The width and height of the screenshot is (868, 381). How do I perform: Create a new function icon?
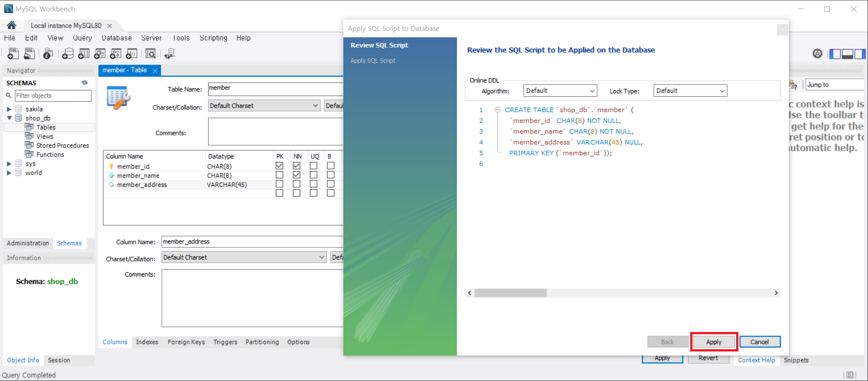tap(131, 54)
